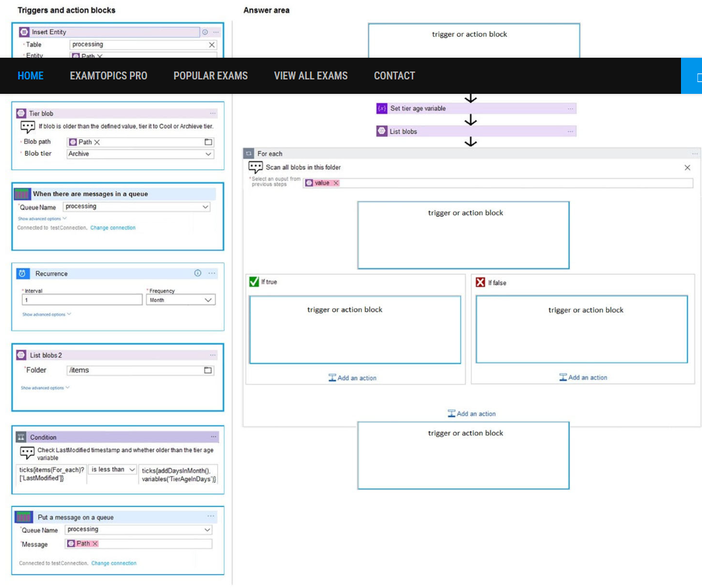Click the Recurrence clock icon

coord(22,274)
